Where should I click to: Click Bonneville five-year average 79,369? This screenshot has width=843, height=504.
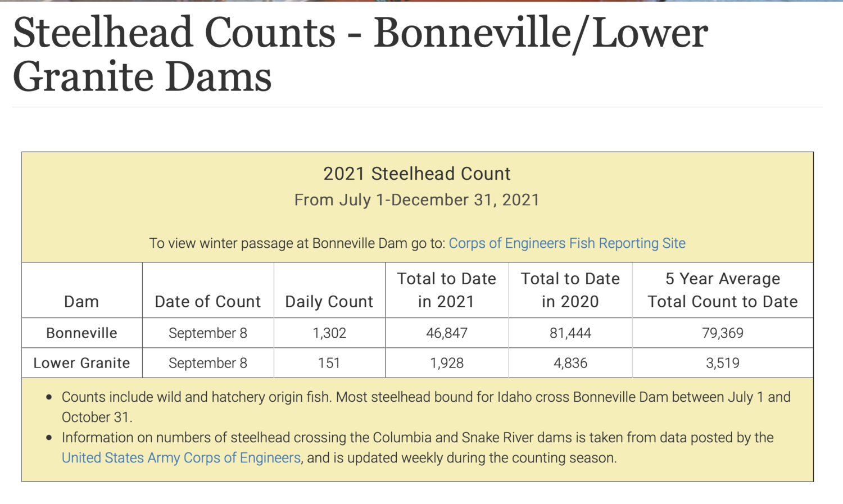coord(723,333)
